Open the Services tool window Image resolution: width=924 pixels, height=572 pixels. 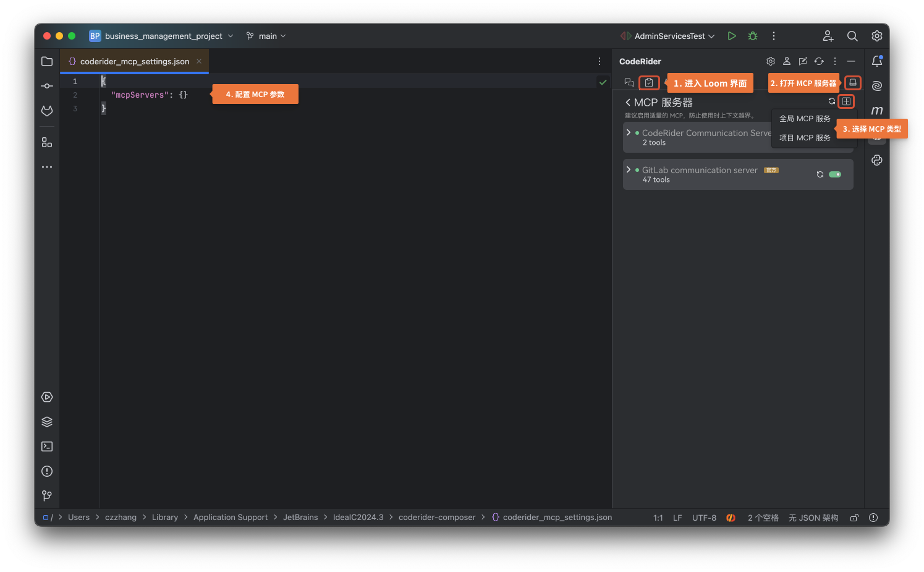coord(47,397)
